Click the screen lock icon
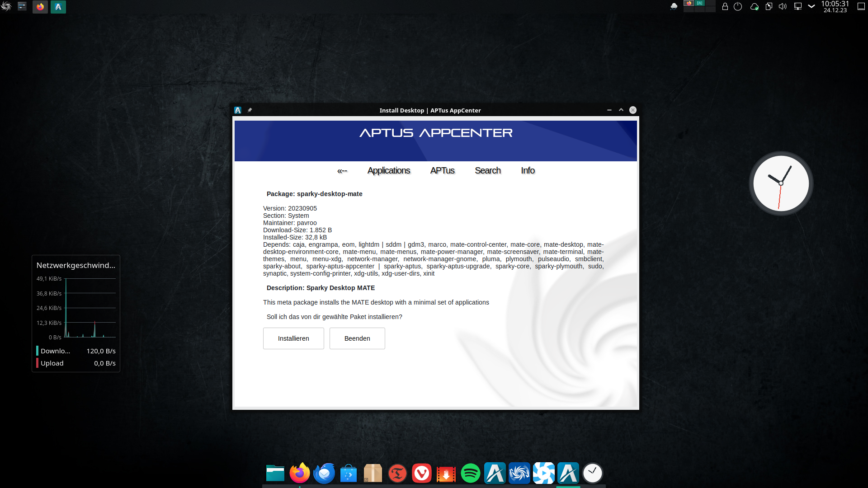This screenshot has height=488, width=868. tap(725, 7)
